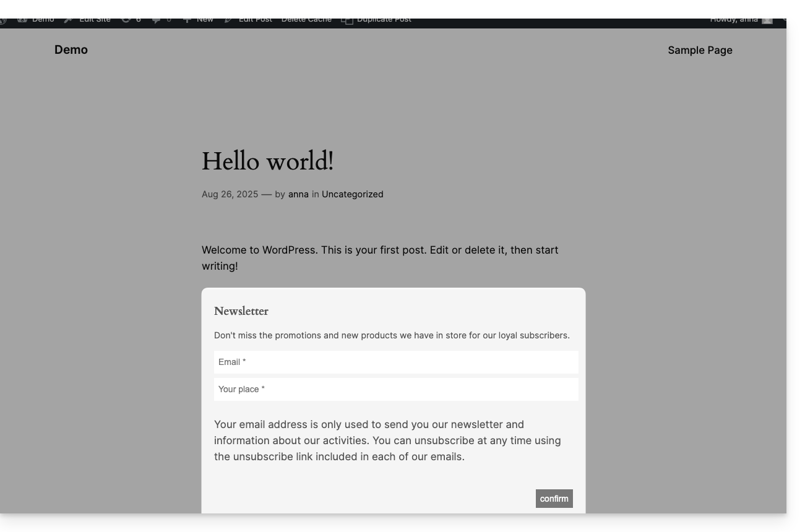Click the Duplicate Post copy icon
Viewport: 805px width, 532px height.
(x=347, y=20)
